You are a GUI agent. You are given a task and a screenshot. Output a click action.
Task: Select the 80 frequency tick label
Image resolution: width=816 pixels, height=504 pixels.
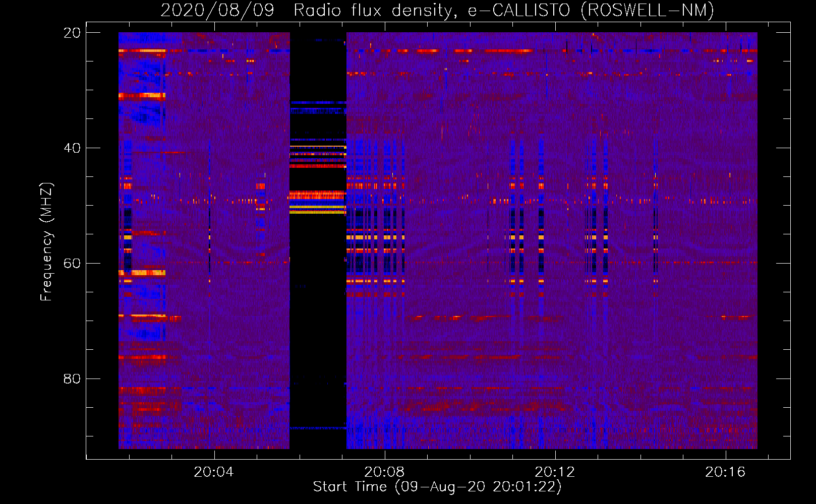coord(72,379)
